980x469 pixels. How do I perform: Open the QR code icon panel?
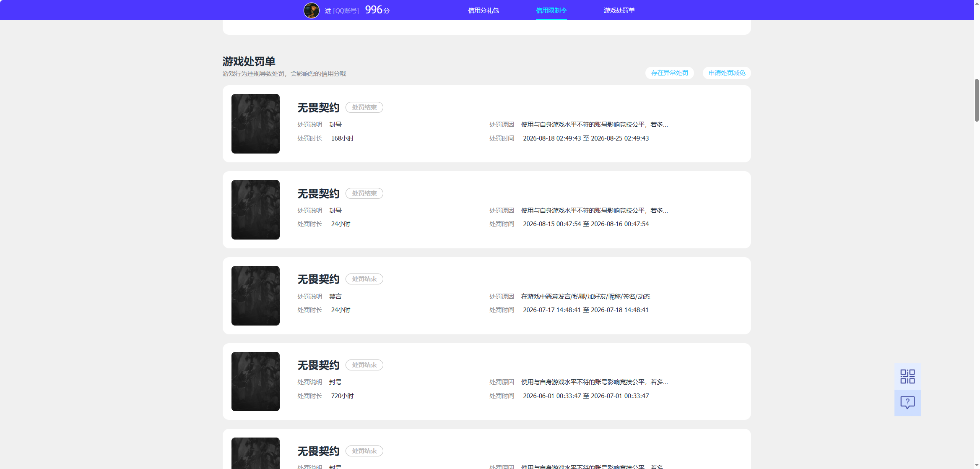click(907, 376)
